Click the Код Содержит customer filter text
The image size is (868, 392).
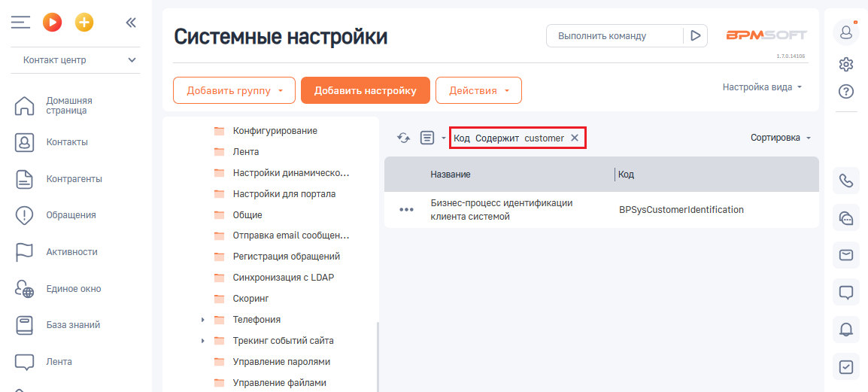click(508, 138)
